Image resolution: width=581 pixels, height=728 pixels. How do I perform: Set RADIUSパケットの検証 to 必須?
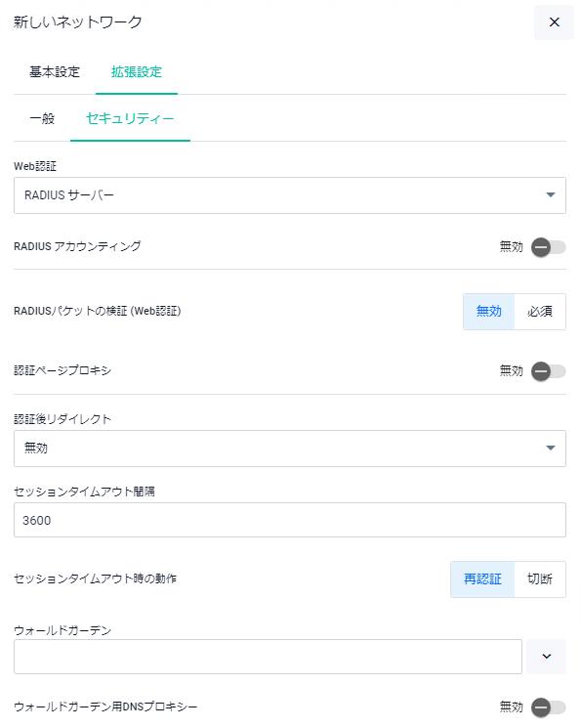click(x=540, y=312)
